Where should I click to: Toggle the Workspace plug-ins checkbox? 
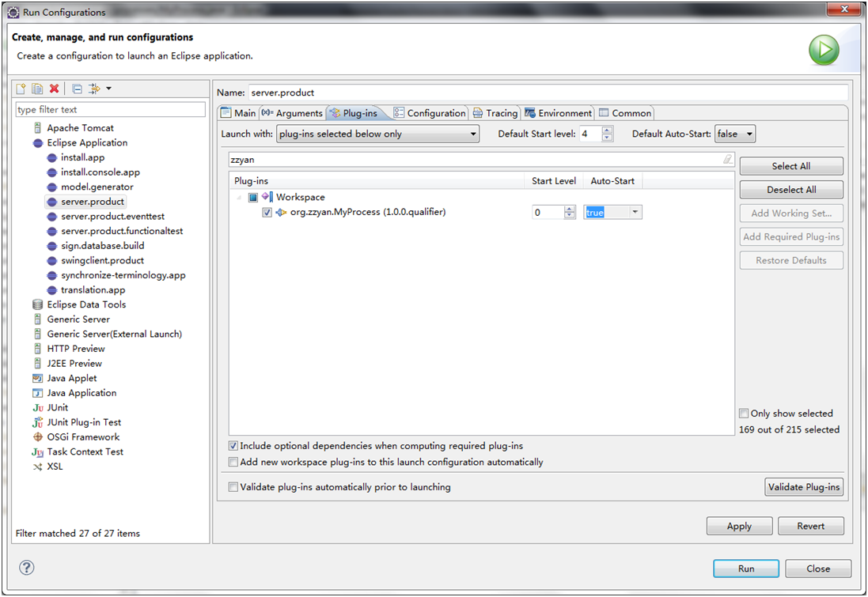pyautogui.click(x=253, y=197)
